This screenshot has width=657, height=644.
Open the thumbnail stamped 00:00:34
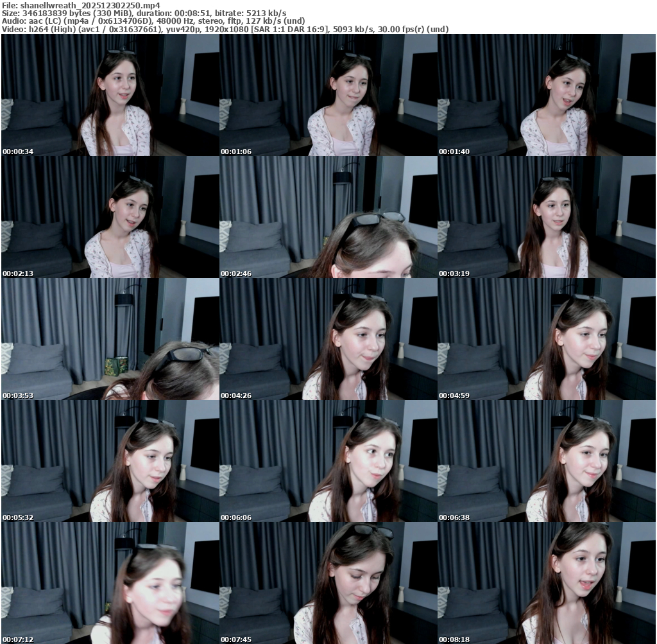pyautogui.click(x=110, y=95)
